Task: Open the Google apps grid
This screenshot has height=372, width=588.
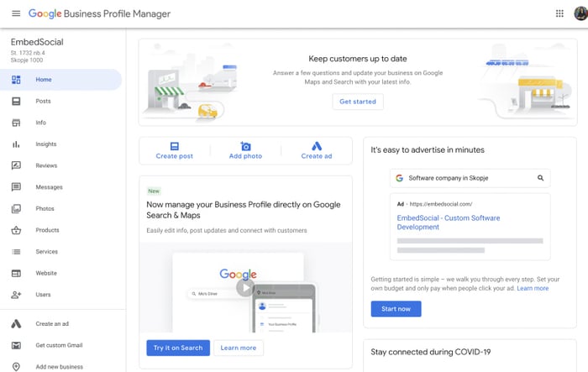Action: point(559,13)
